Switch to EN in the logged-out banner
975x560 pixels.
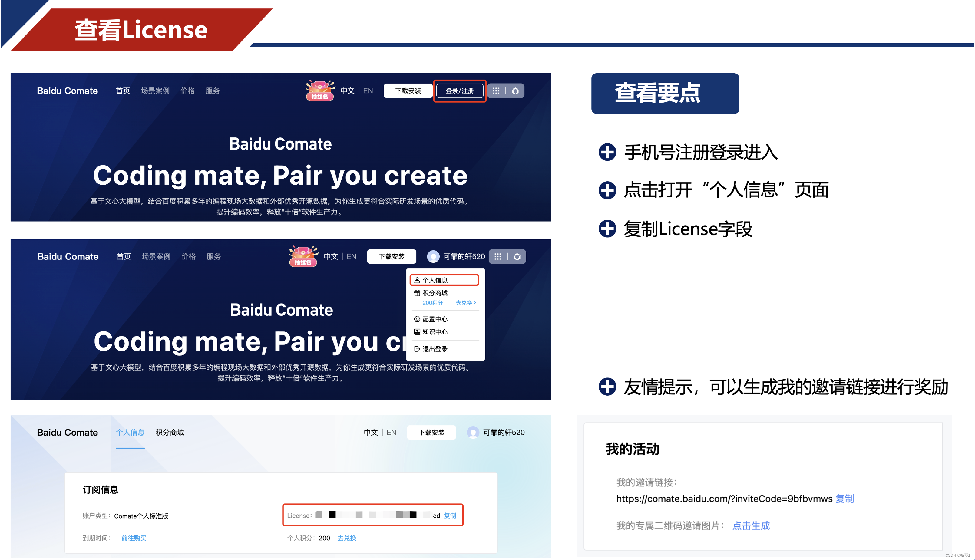coord(368,91)
